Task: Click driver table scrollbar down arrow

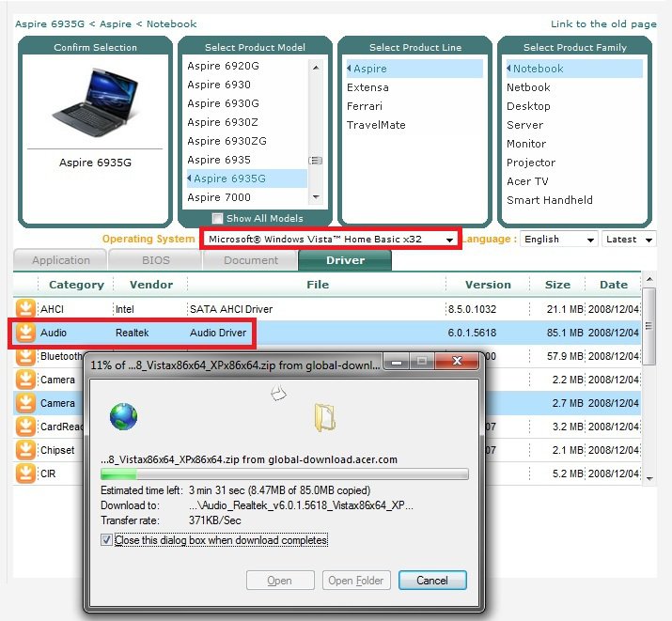Action: click(x=649, y=478)
